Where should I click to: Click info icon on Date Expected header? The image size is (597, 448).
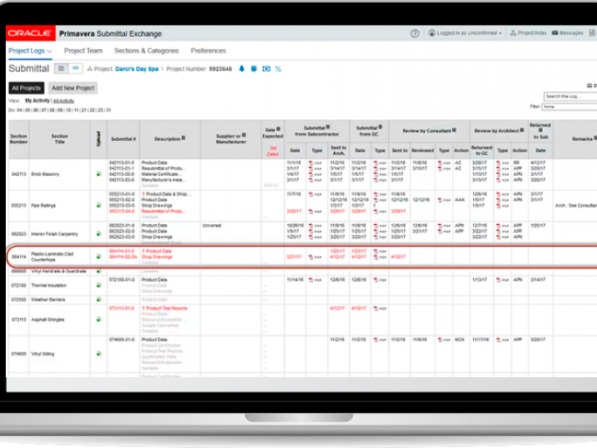click(278, 129)
